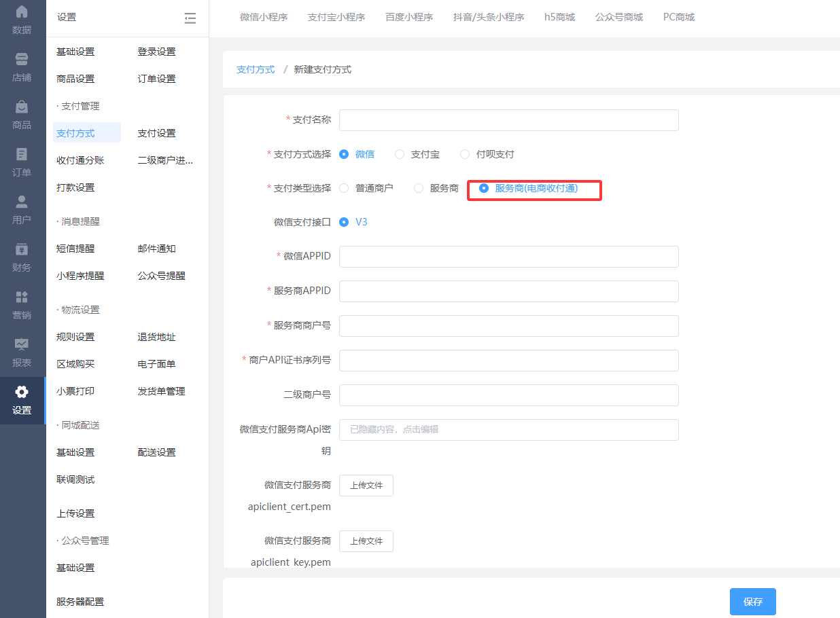Open 退货地址 menu item
840x618 pixels.
click(157, 337)
